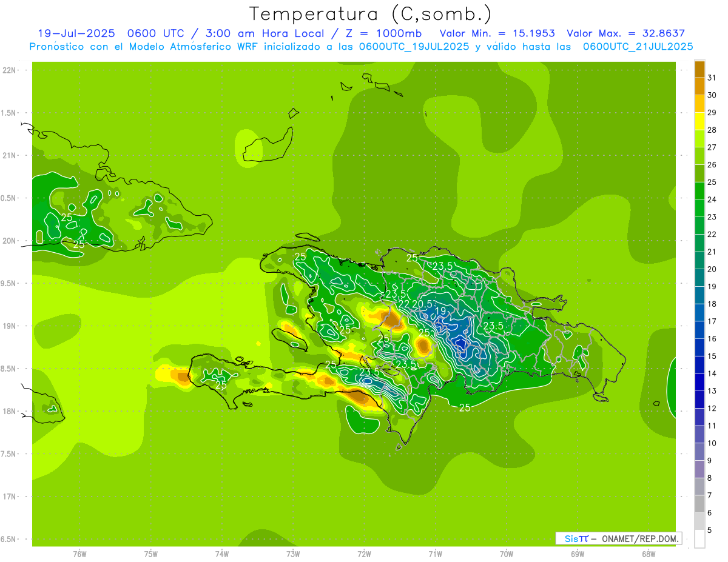
Task: Click the '70W' longitude axis label
Action: click(506, 554)
